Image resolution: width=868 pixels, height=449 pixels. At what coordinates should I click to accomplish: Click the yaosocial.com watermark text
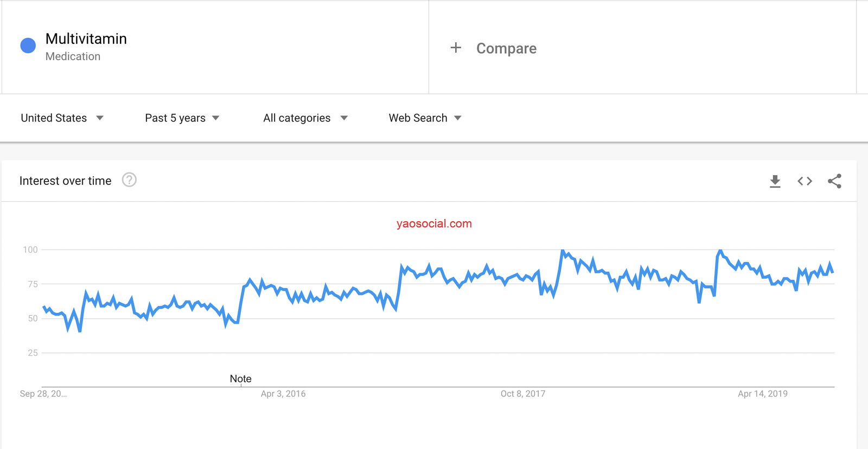[x=434, y=223]
